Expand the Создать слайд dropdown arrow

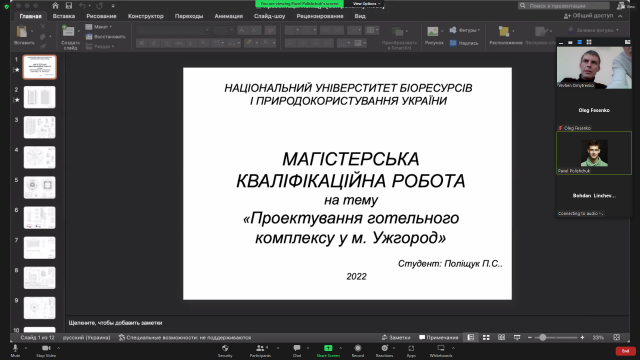(x=78, y=31)
